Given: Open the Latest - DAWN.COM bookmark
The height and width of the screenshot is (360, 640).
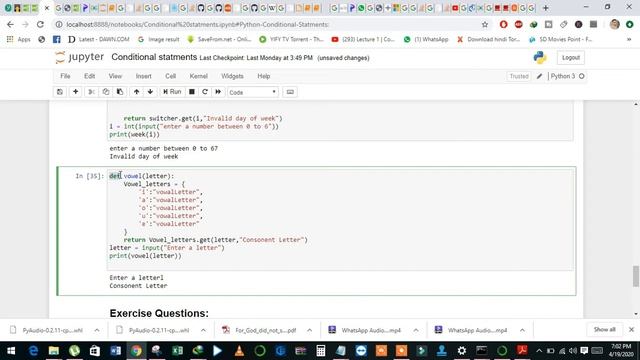Looking at the screenshot, I should tap(99, 40).
